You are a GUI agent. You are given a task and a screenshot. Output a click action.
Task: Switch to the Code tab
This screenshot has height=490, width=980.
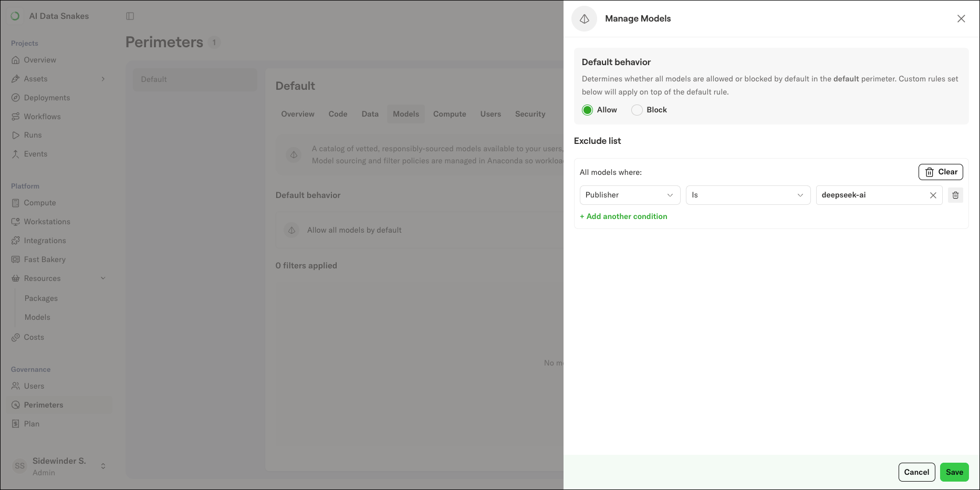click(x=338, y=114)
